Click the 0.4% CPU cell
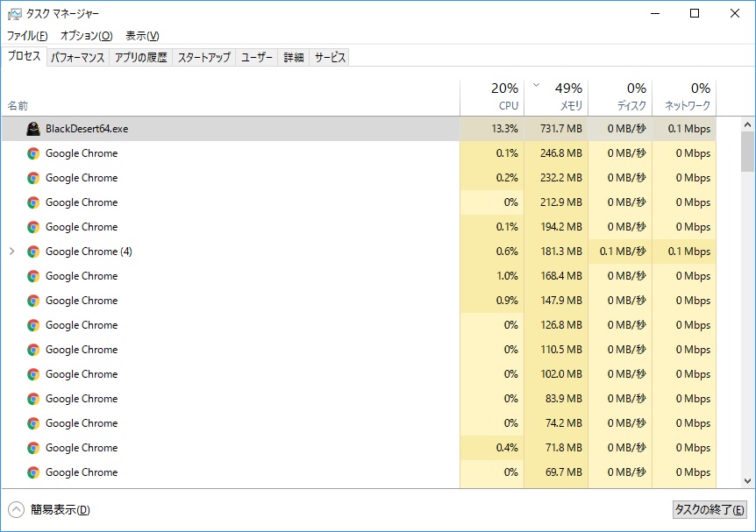The height and width of the screenshot is (532, 756). 492,448
